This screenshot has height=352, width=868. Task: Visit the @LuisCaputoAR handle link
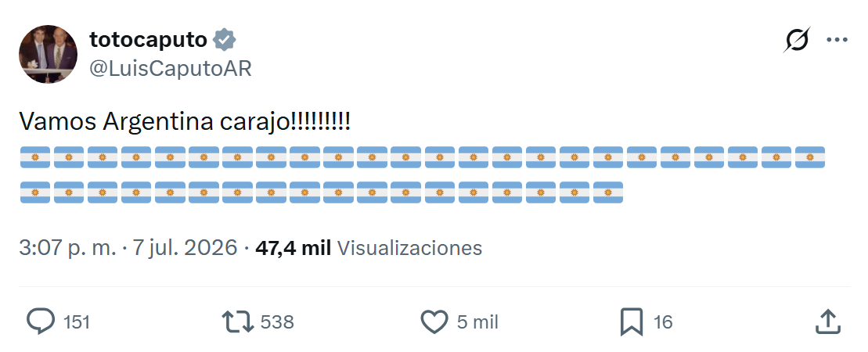click(x=171, y=69)
